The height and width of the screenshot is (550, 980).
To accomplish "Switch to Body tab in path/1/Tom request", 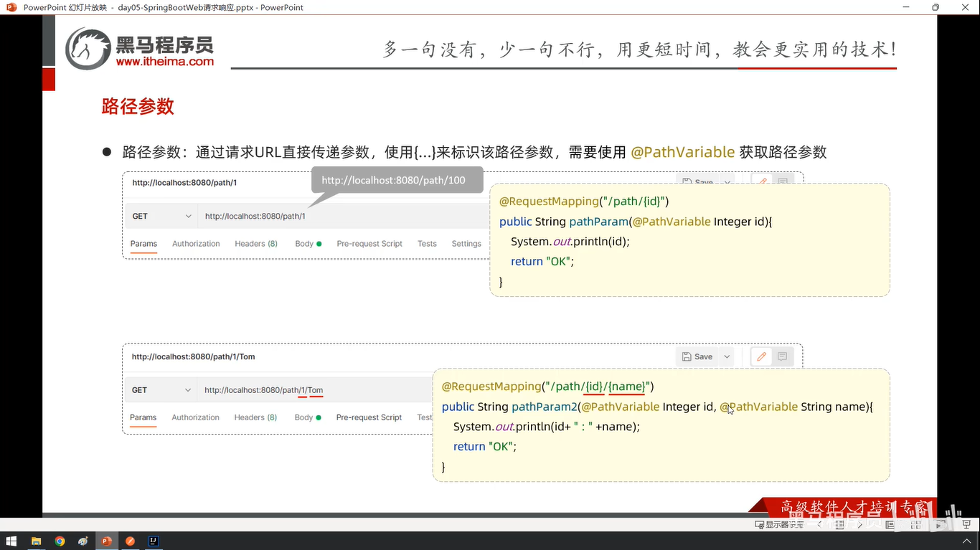I will (307, 417).
